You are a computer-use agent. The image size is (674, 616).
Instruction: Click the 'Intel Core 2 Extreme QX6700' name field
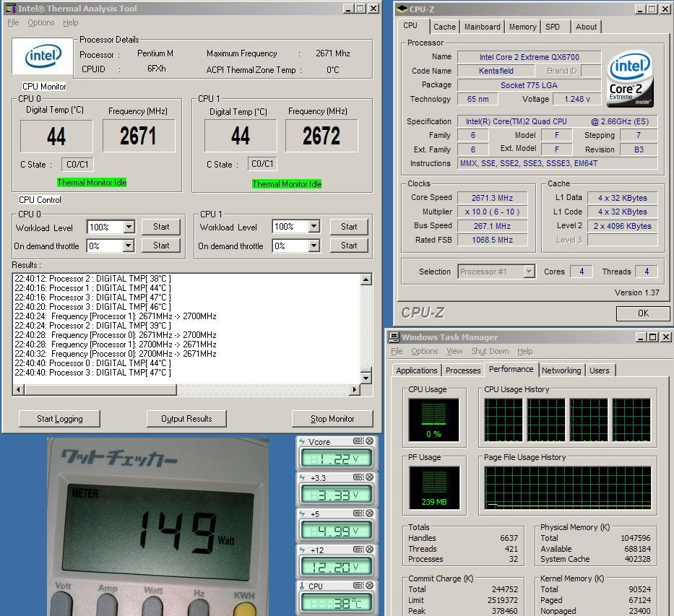(529, 57)
